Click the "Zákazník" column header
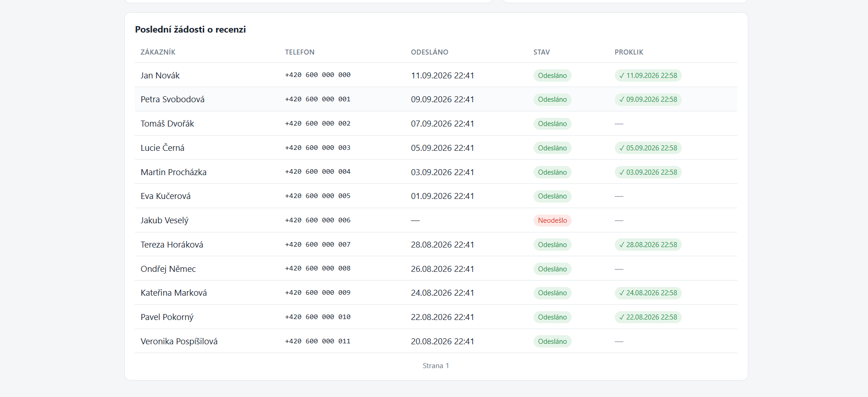The height and width of the screenshot is (397, 868). pos(158,52)
